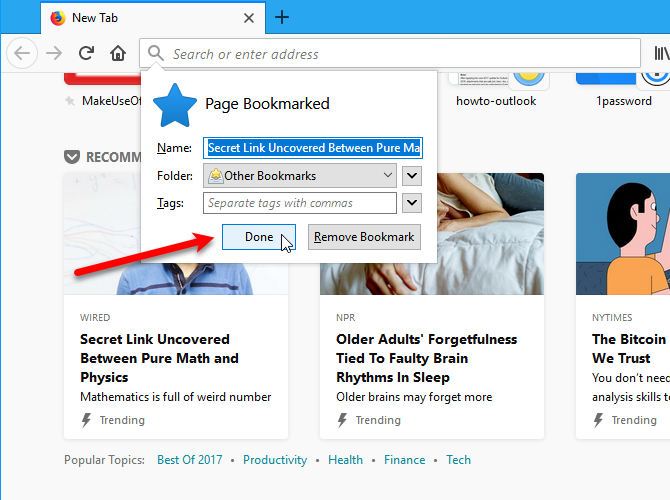The height and width of the screenshot is (500, 670).
Task: Click the pinned star icon beside MakeUseOf
Action: (70, 101)
